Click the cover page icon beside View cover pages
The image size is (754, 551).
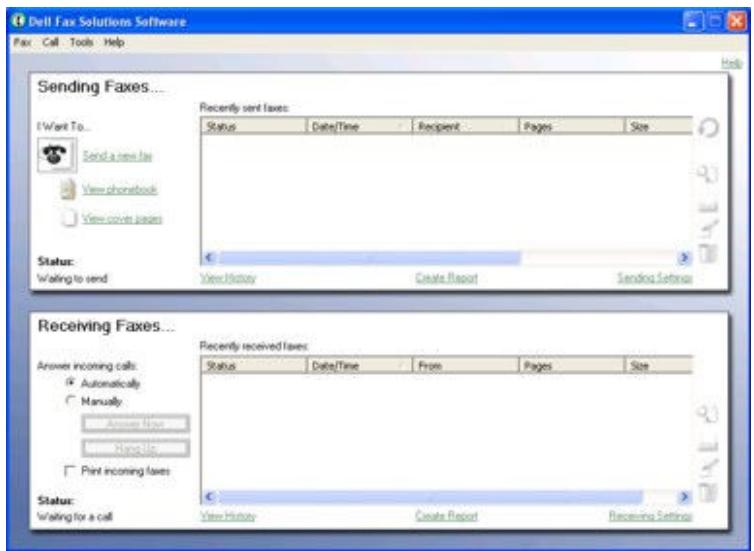[x=69, y=218]
